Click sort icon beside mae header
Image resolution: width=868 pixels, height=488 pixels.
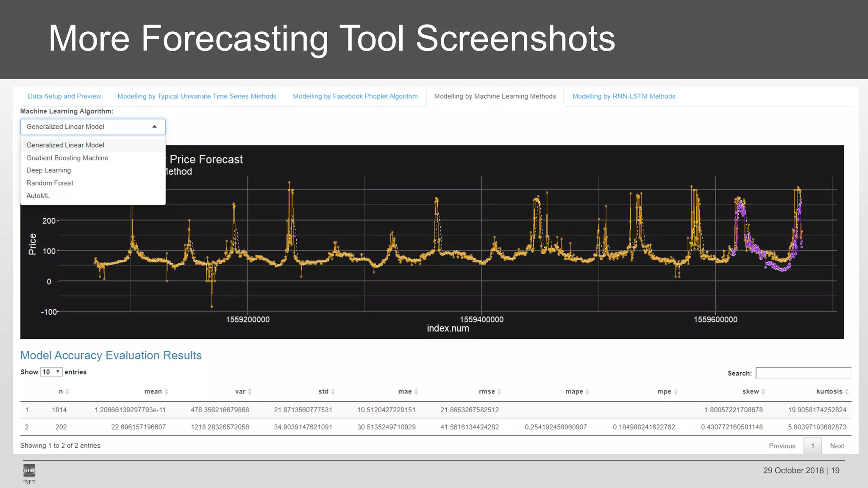coord(416,392)
